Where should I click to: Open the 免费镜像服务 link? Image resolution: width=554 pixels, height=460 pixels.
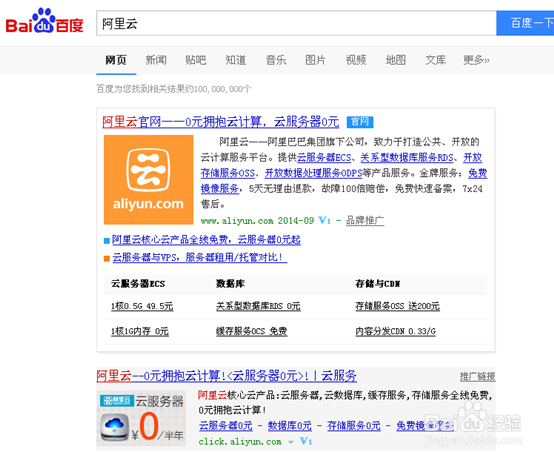(x=220, y=189)
